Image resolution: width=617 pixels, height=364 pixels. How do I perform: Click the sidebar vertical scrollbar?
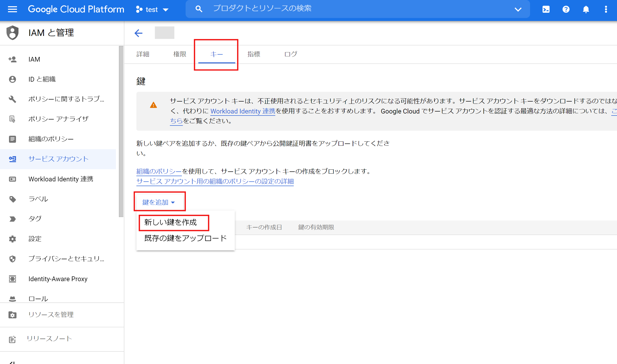tap(121, 131)
